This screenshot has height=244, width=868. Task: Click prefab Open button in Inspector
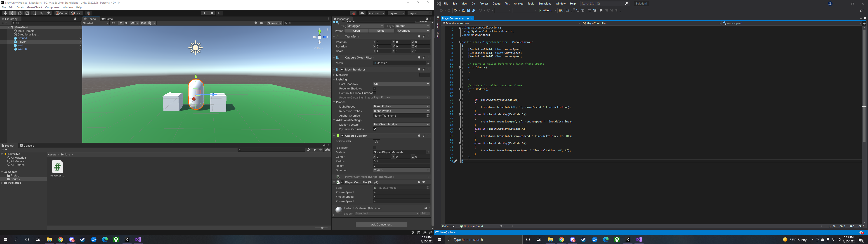point(356,31)
